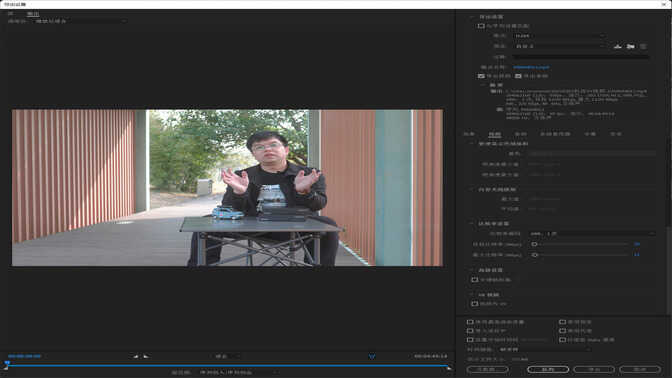The width and height of the screenshot is (672, 378).
Task: Enable the use previews checkbox
Action: [x=562, y=322]
